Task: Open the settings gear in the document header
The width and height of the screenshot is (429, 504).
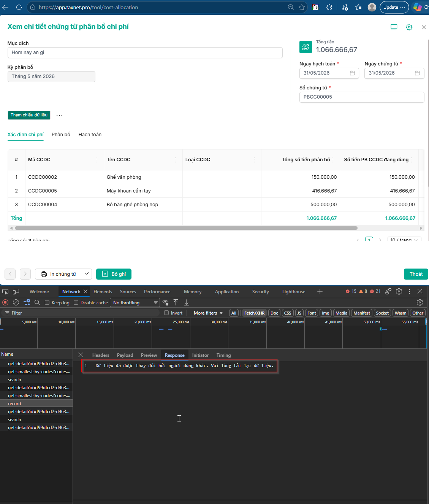Action: [x=409, y=27]
